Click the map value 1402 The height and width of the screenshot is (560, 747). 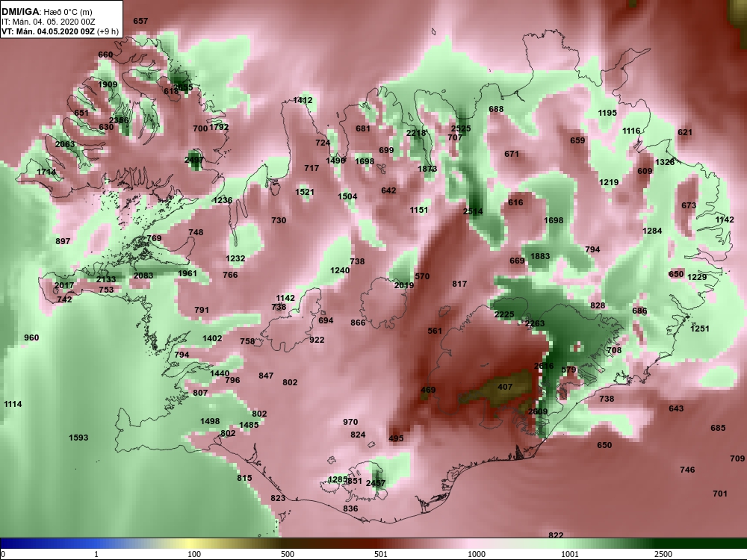pyautogui.click(x=212, y=338)
